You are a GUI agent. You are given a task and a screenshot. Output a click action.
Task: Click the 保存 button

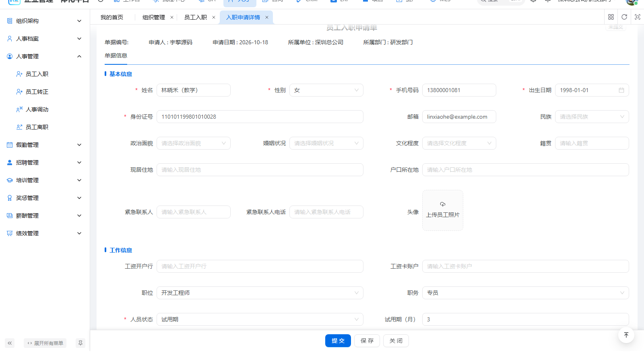(367, 341)
